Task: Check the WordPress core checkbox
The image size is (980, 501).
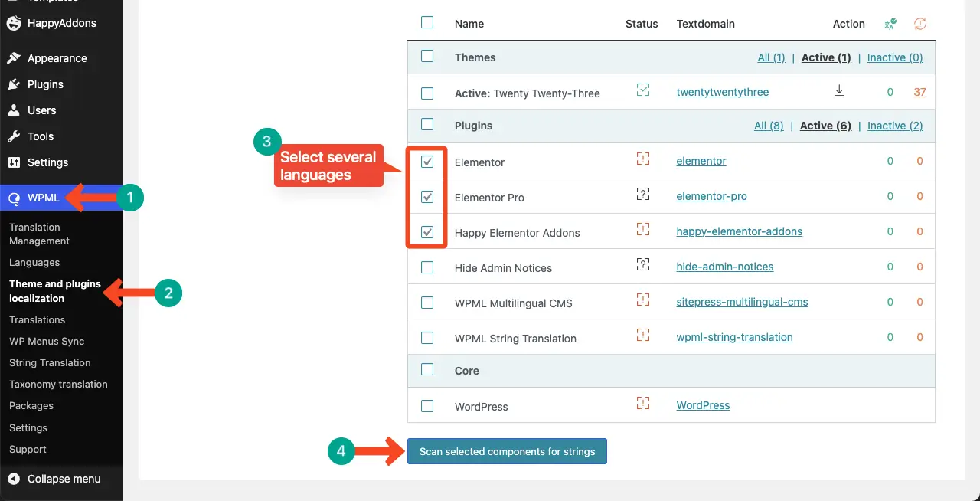Action: pyautogui.click(x=427, y=406)
